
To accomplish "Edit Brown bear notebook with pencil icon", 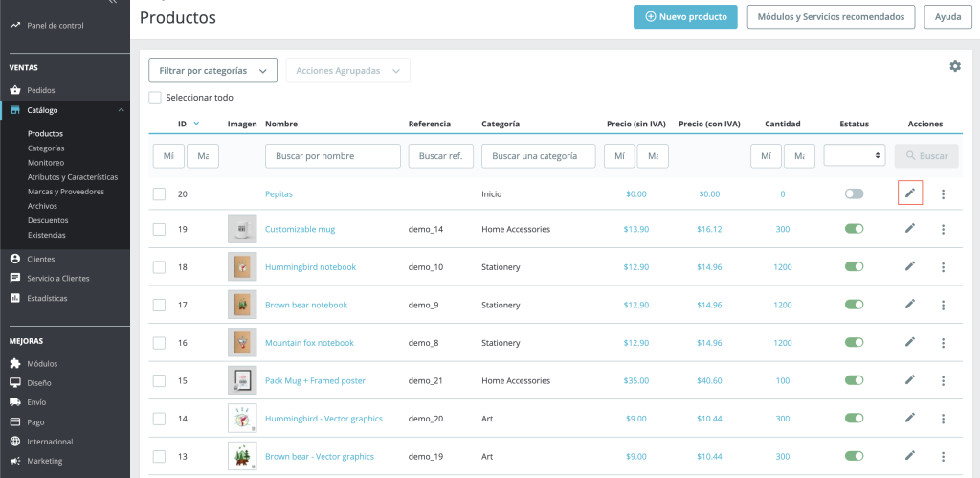I will (910, 304).
